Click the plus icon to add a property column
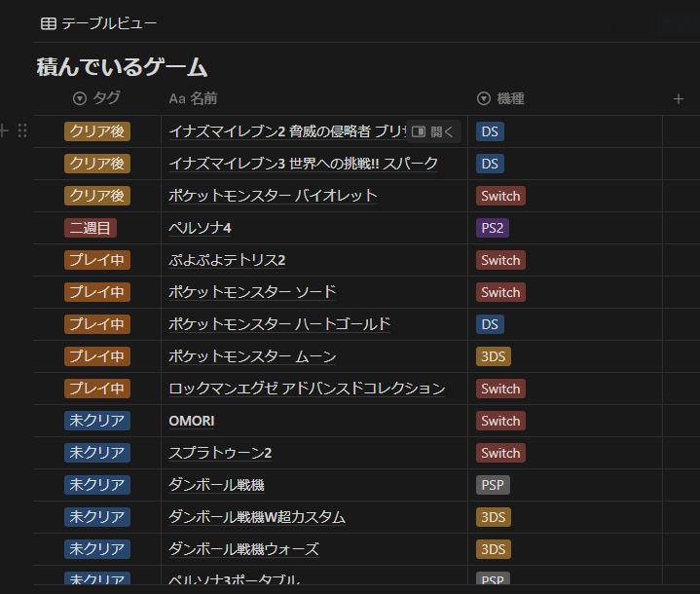The width and height of the screenshot is (700, 594). 679,98
